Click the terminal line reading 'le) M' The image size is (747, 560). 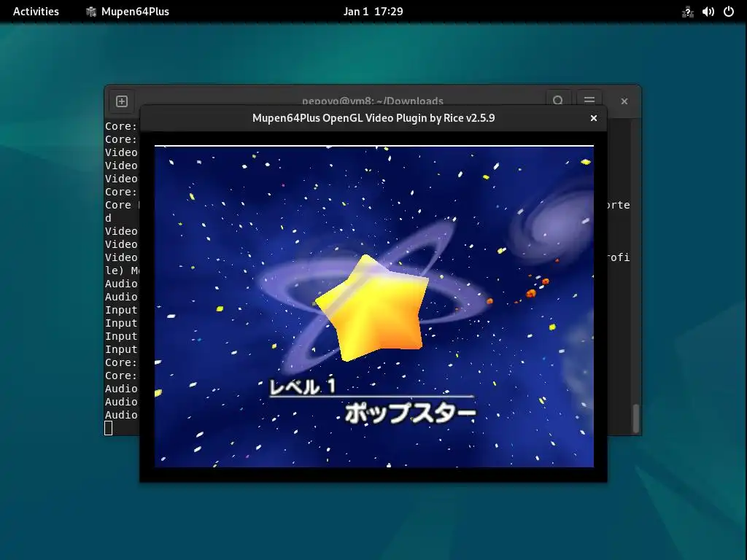point(123,271)
